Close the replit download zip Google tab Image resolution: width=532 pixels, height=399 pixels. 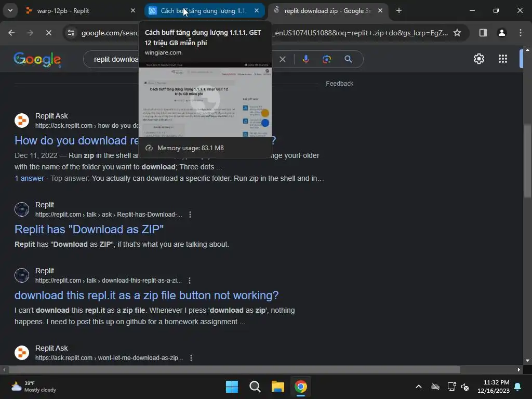click(380, 11)
